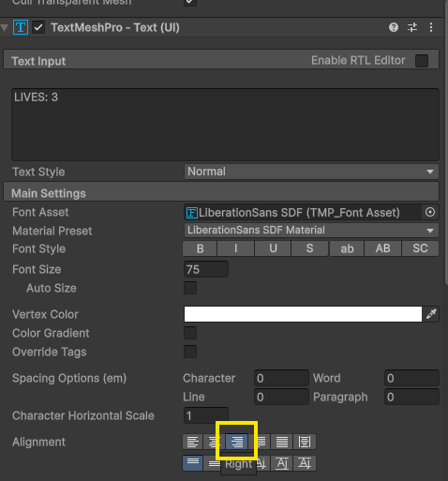Screen dimensions: 448x481
Task: Open the Vertex Color picker swatch
Action: (x=303, y=314)
